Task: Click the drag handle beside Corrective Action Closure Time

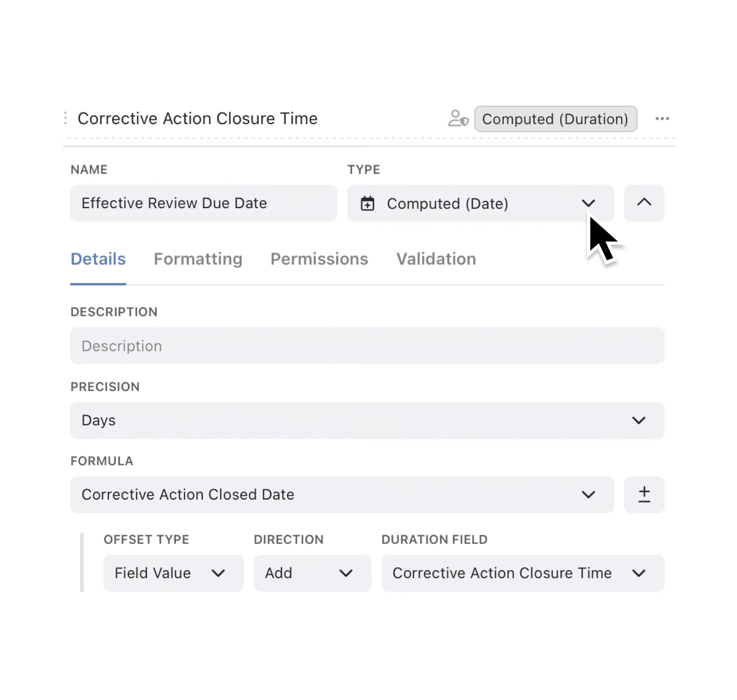Action: point(65,118)
